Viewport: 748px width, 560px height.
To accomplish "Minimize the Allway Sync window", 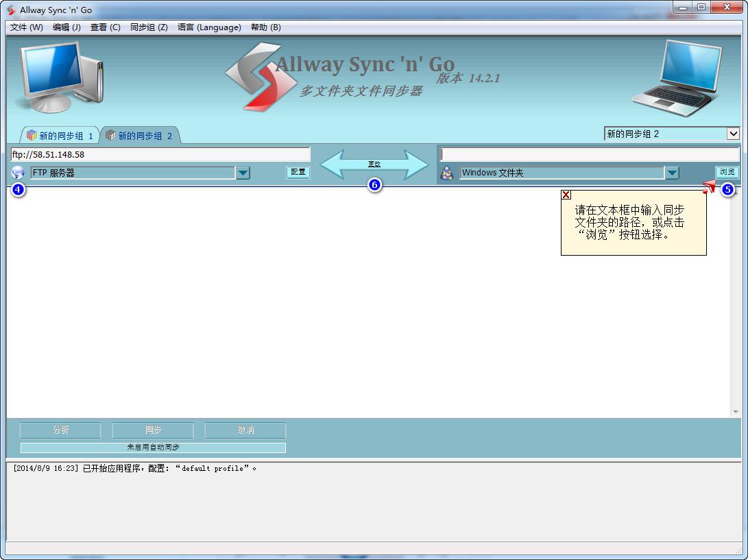I will 683,7.
